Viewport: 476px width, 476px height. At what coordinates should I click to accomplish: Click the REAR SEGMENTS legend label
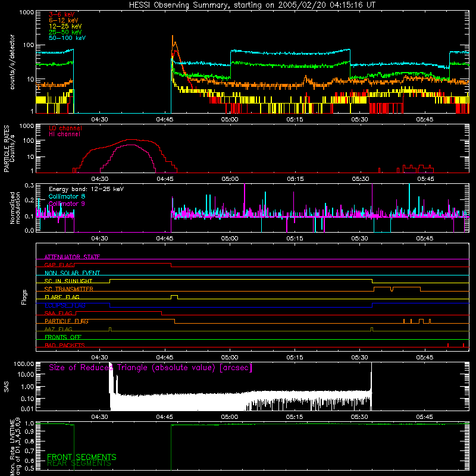coord(79,463)
